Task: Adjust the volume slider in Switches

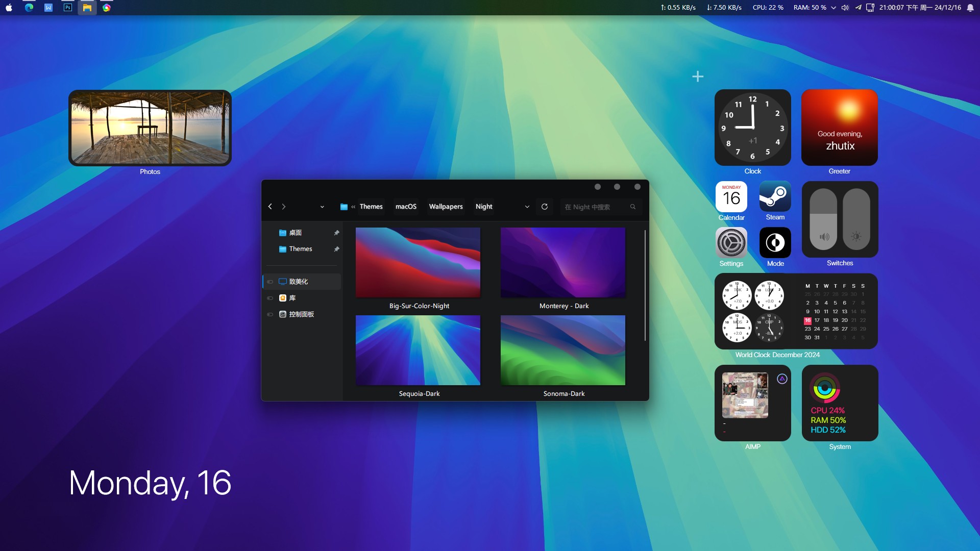Action: 823,219
